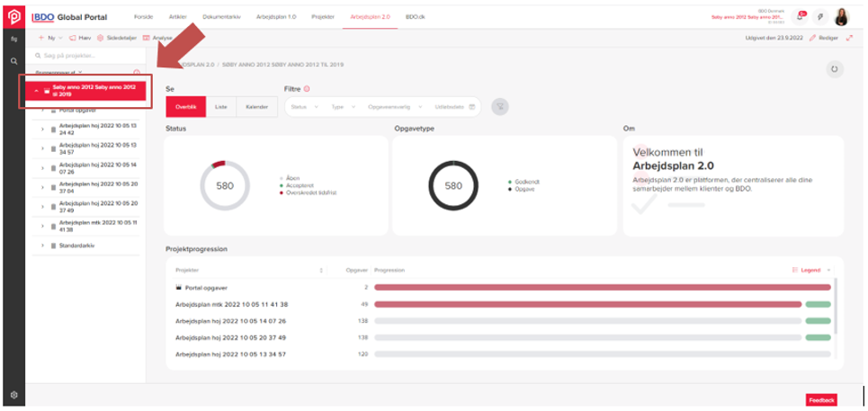Expand Arbejdsplan hoj 2022 10 05 20 37 49

click(42, 206)
